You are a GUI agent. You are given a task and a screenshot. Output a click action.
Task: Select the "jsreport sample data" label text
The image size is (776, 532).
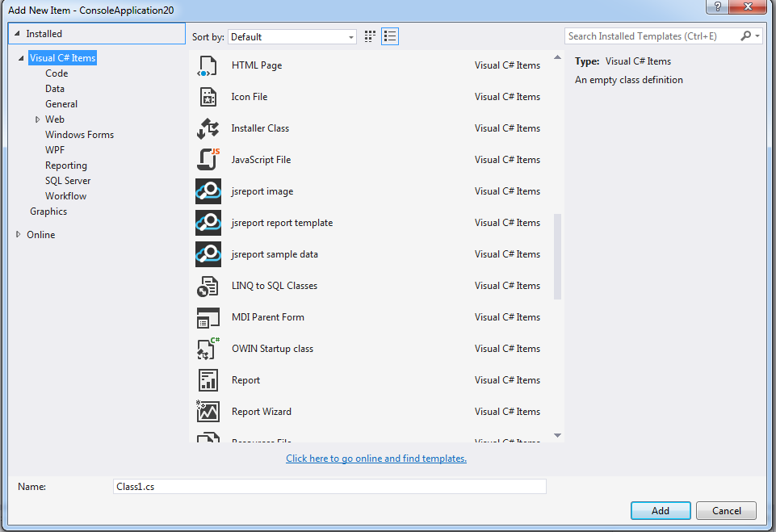(x=275, y=254)
